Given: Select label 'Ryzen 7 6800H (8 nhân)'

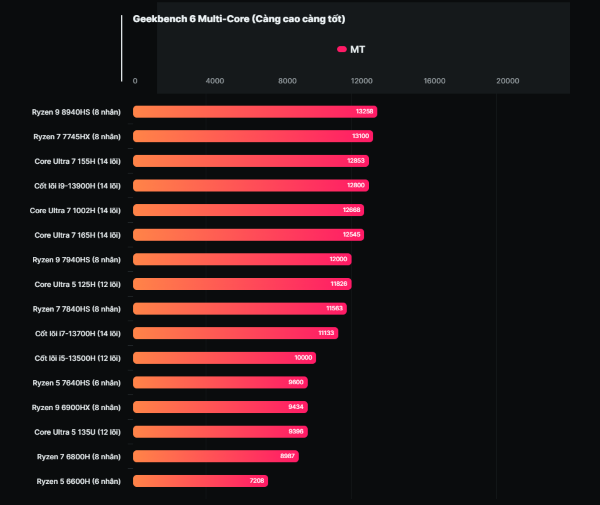Looking at the screenshot, I should click(x=78, y=456).
